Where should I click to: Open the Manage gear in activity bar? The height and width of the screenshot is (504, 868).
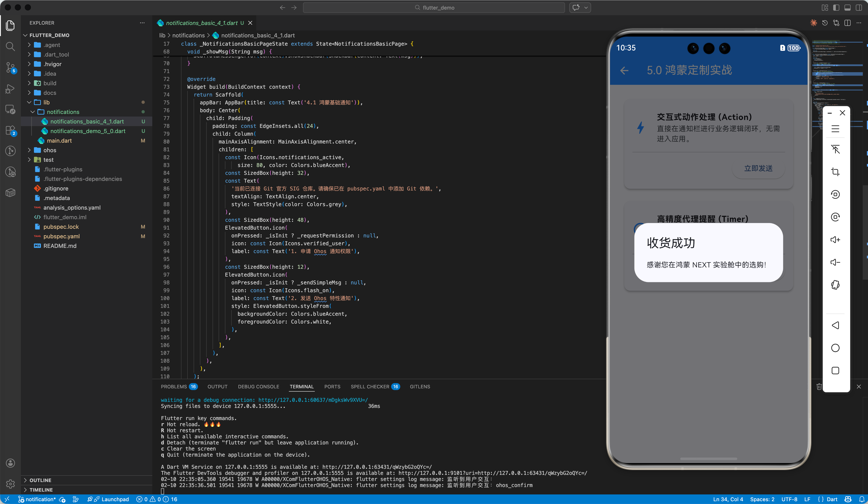[x=10, y=484]
